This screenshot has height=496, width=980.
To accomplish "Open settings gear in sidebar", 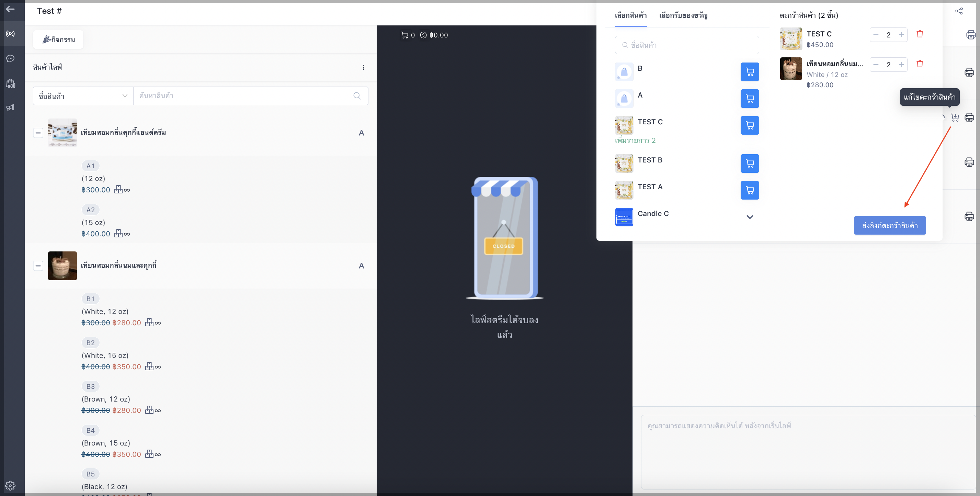I will click(10, 485).
